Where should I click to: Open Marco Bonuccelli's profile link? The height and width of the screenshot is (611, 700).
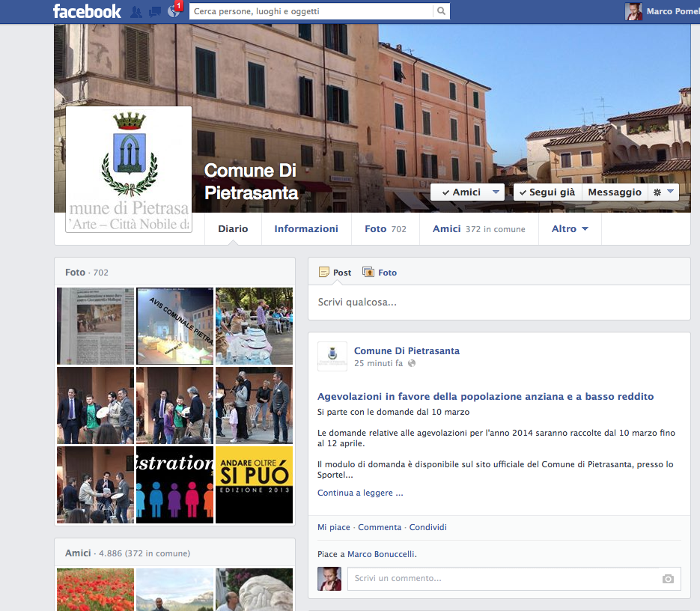tap(381, 554)
